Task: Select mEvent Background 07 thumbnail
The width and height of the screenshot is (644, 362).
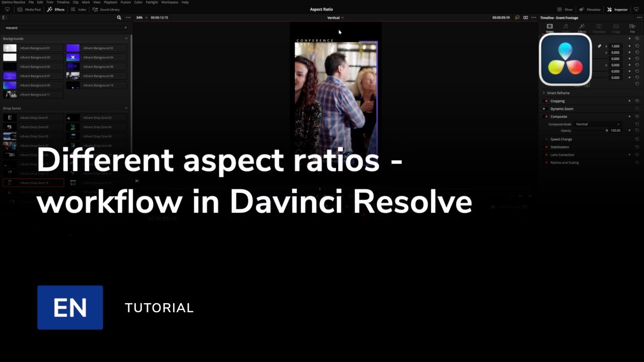Action: (x=10, y=76)
